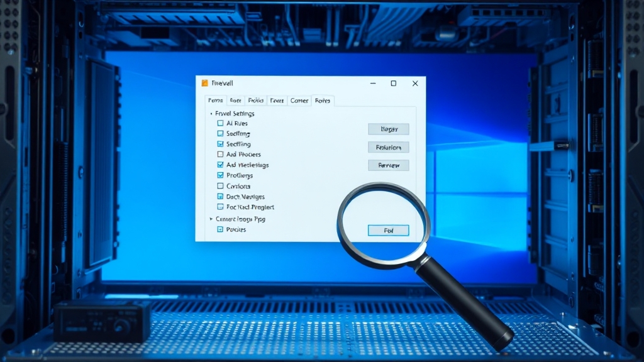Open the 'Rate' tab
Screen dimensions: 644x362
point(235,101)
